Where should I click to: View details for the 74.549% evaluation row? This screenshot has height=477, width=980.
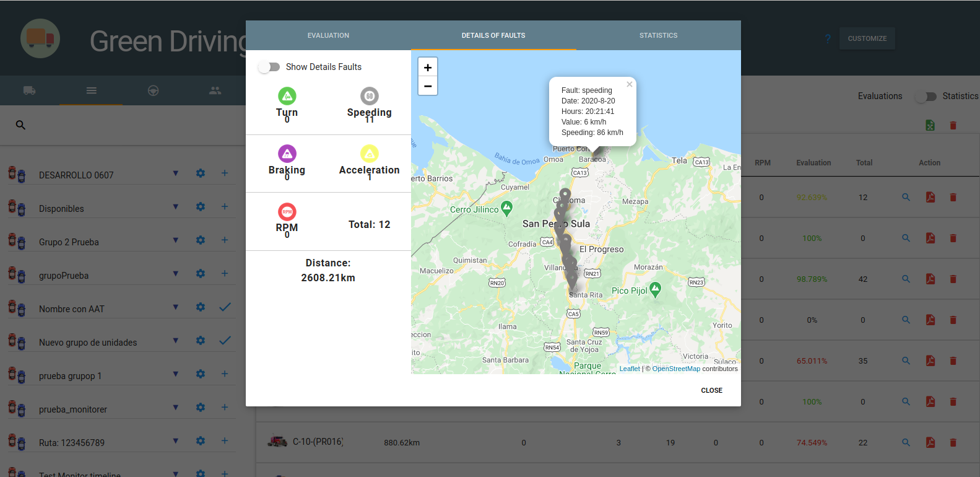pyautogui.click(x=906, y=443)
